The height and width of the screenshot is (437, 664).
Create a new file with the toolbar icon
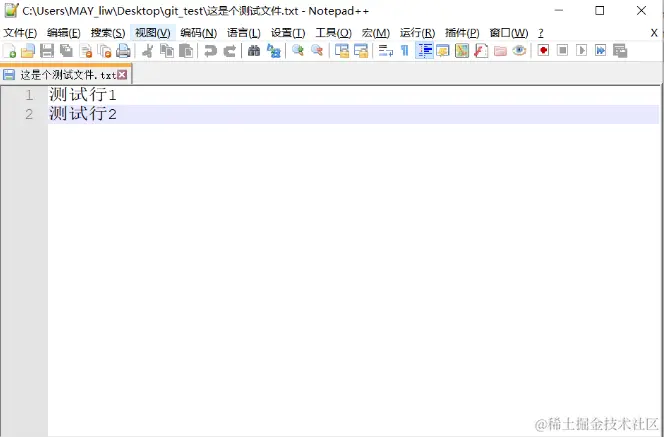coord(10,51)
